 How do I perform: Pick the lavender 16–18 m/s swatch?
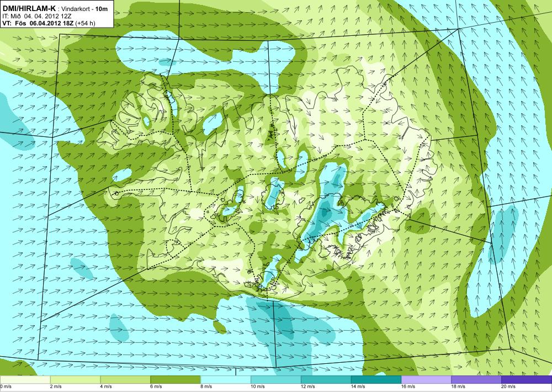(426, 380)
